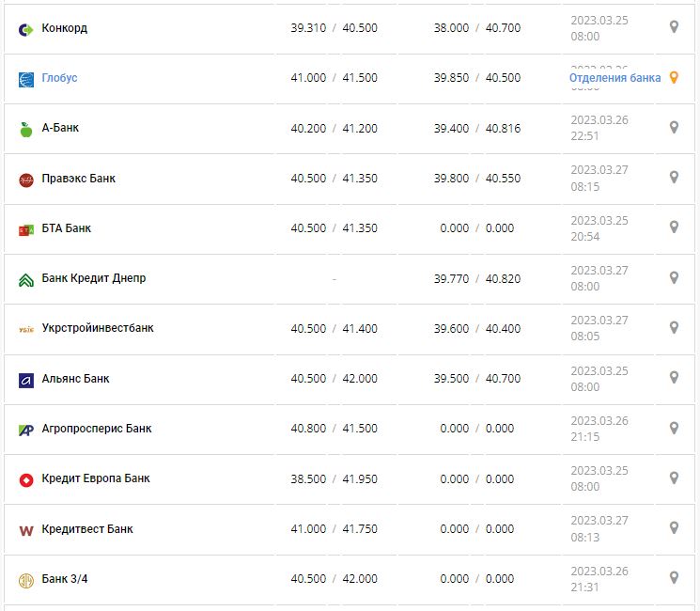This screenshot has width=700, height=611.
Task: Open the map pin for Правэкс Банк
Action: coord(674,177)
